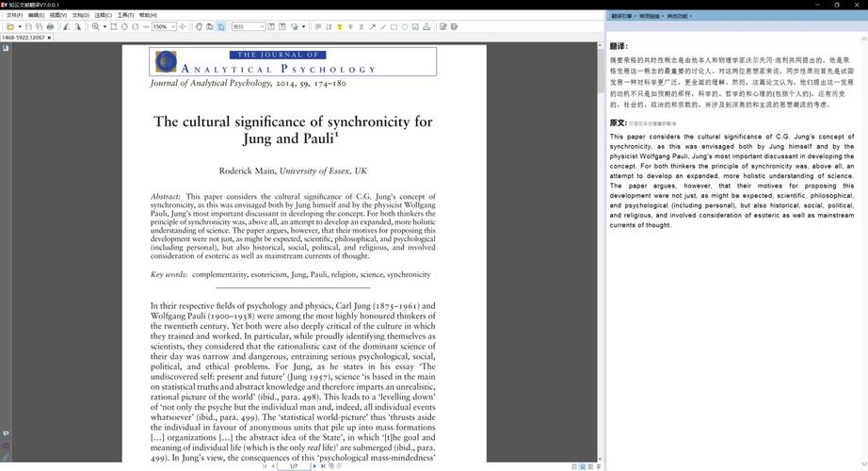
Task: Open the 常用链接 dropdown menu
Action: pyautogui.click(x=651, y=16)
